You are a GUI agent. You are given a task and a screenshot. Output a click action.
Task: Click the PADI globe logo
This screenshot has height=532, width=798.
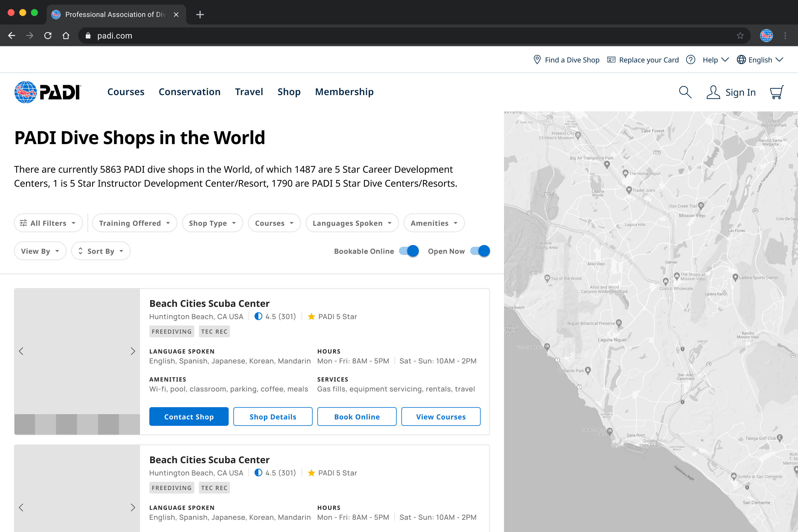(25, 92)
